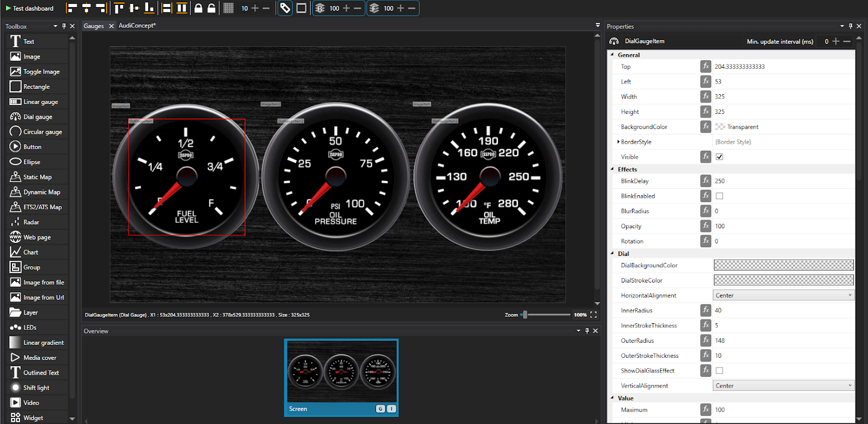The height and width of the screenshot is (424, 868).
Task: Pin the Properties panel with pushpin icon
Action: [x=851, y=26]
